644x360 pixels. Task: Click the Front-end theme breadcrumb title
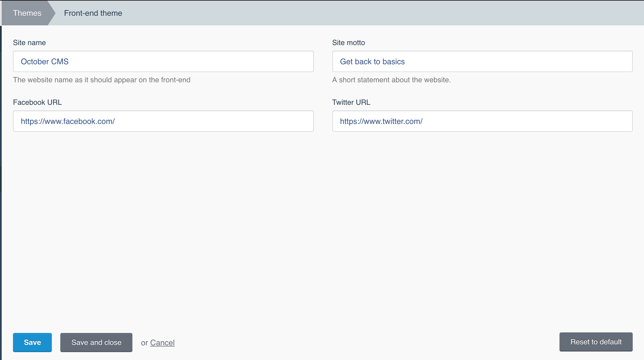click(x=93, y=13)
